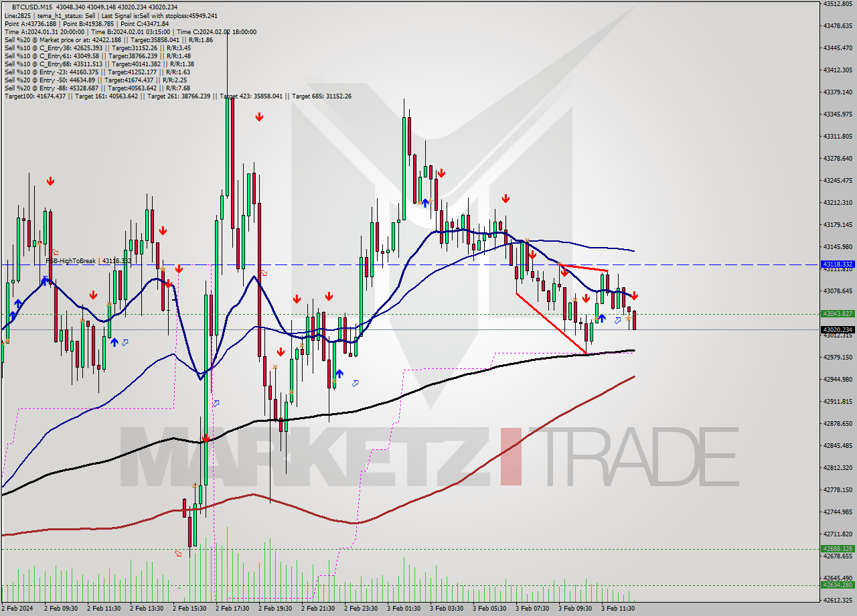Click the 43478.975 price axis label

coord(838,25)
